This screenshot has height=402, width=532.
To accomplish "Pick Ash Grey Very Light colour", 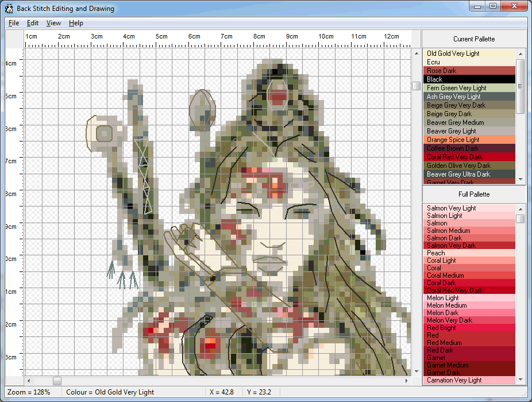I will pos(469,97).
